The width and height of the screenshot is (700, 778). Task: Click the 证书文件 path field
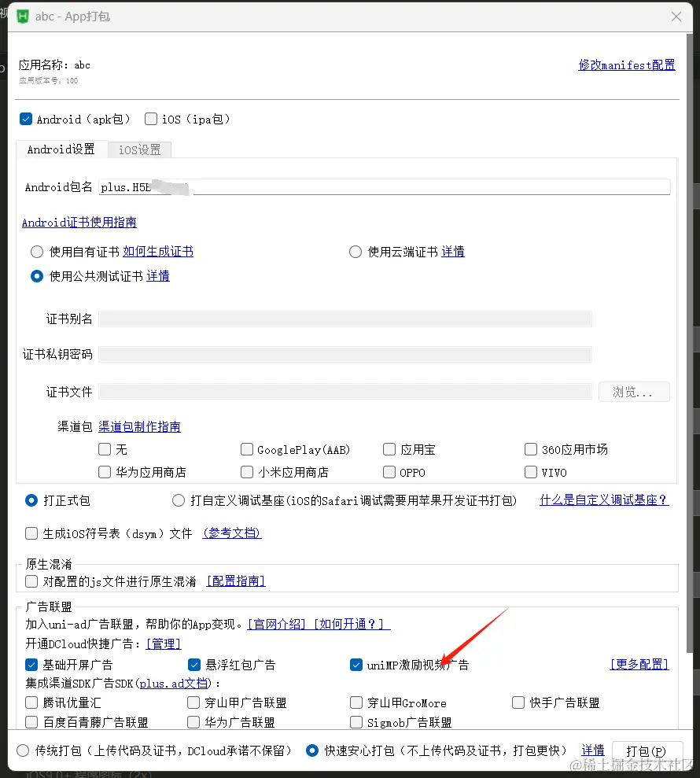pyautogui.click(x=344, y=392)
